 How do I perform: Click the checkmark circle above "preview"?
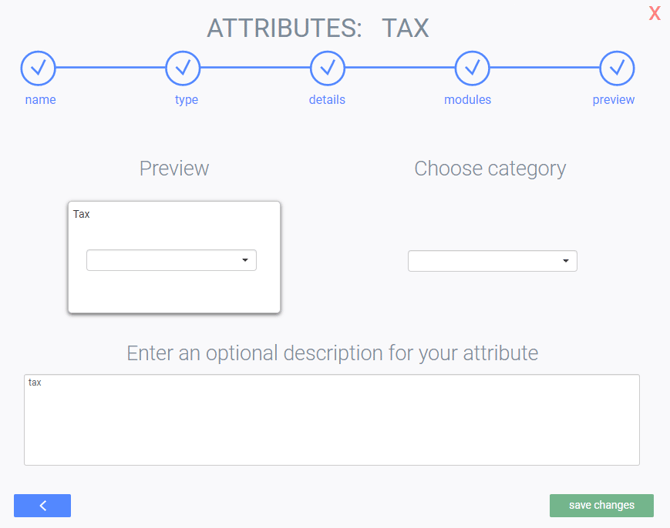click(x=617, y=68)
